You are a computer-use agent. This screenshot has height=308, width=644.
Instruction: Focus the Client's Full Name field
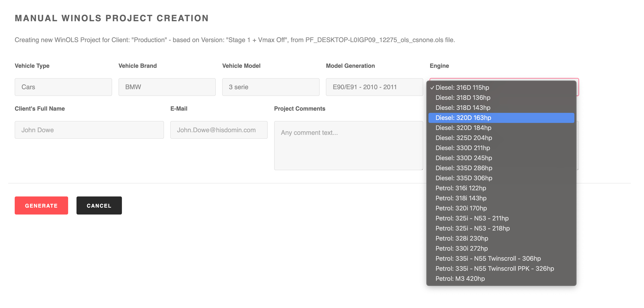coord(89,130)
